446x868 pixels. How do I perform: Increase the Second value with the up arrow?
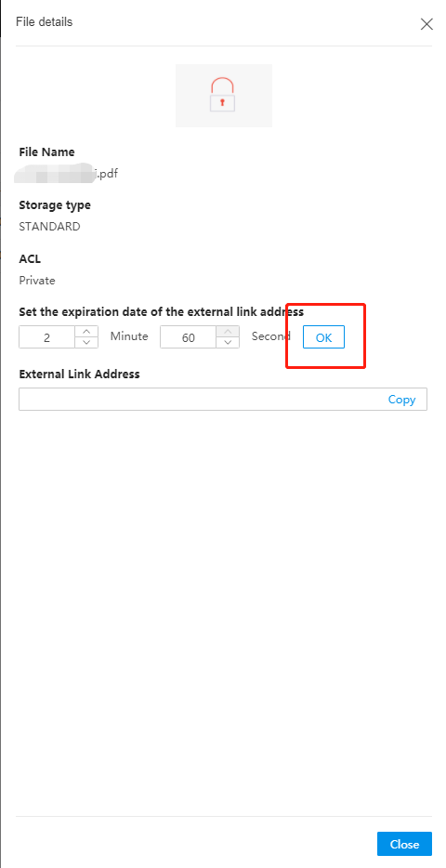point(228,331)
